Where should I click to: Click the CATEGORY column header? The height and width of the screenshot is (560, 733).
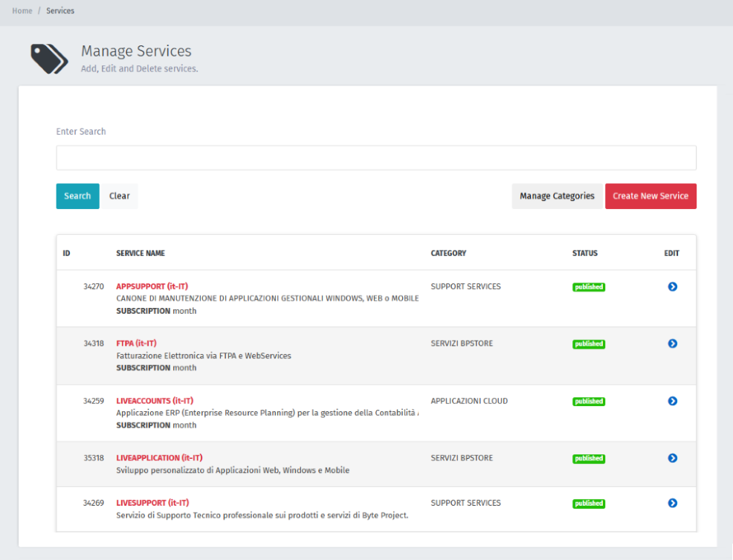[448, 253]
